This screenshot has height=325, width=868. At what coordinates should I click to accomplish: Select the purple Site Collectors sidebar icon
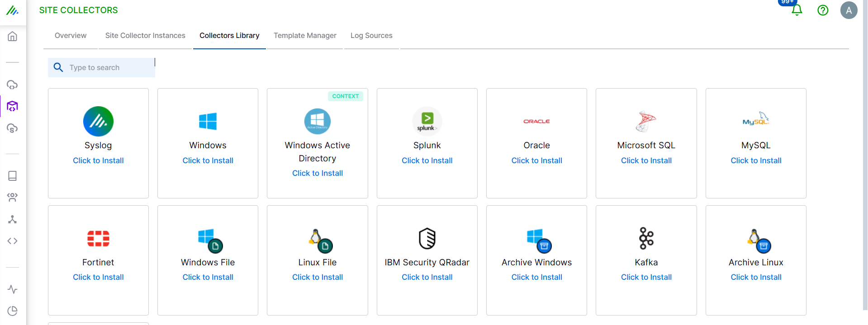[12, 106]
